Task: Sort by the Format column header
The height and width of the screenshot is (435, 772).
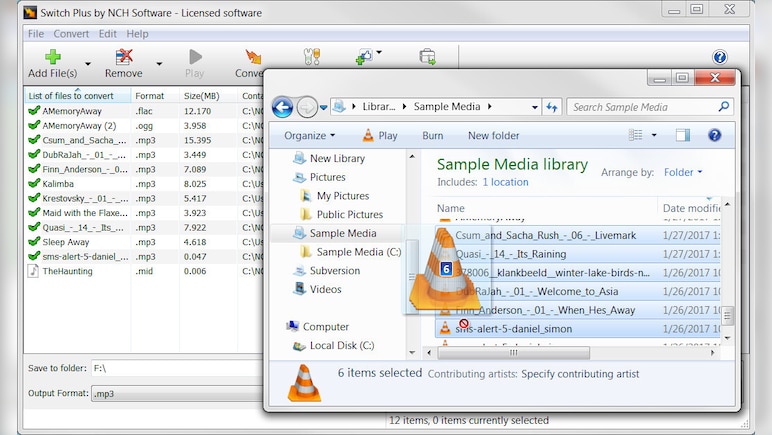Action: coord(155,95)
